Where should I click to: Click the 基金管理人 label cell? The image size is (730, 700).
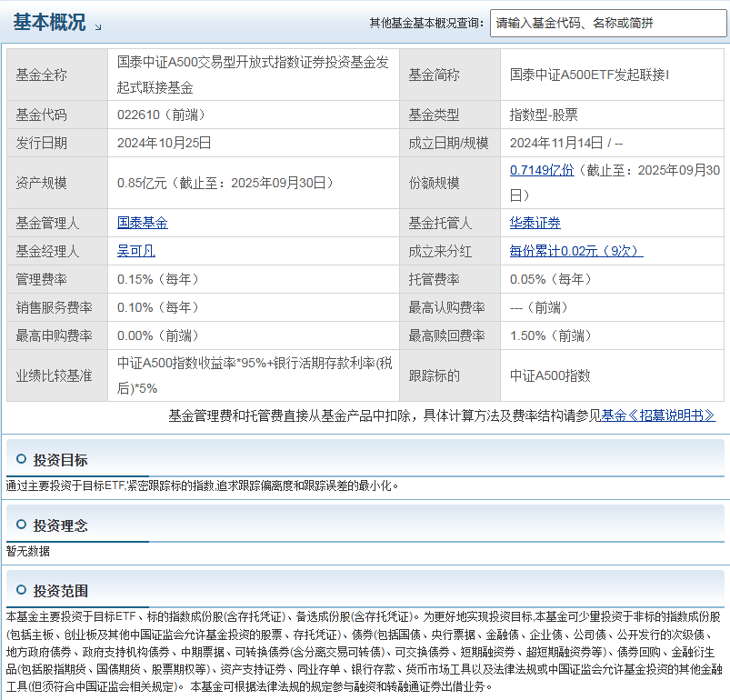pyautogui.click(x=57, y=223)
